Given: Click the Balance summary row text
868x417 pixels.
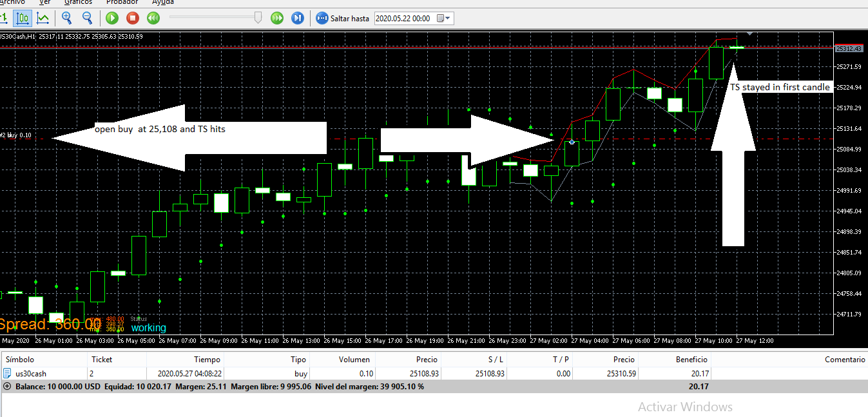Looking at the screenshot, I should tap(218, 387).
